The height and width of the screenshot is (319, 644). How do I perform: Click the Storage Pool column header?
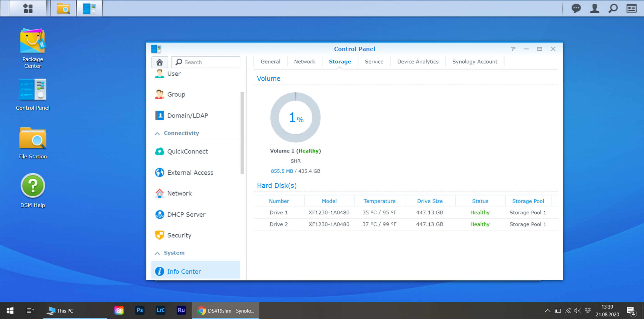528,201
